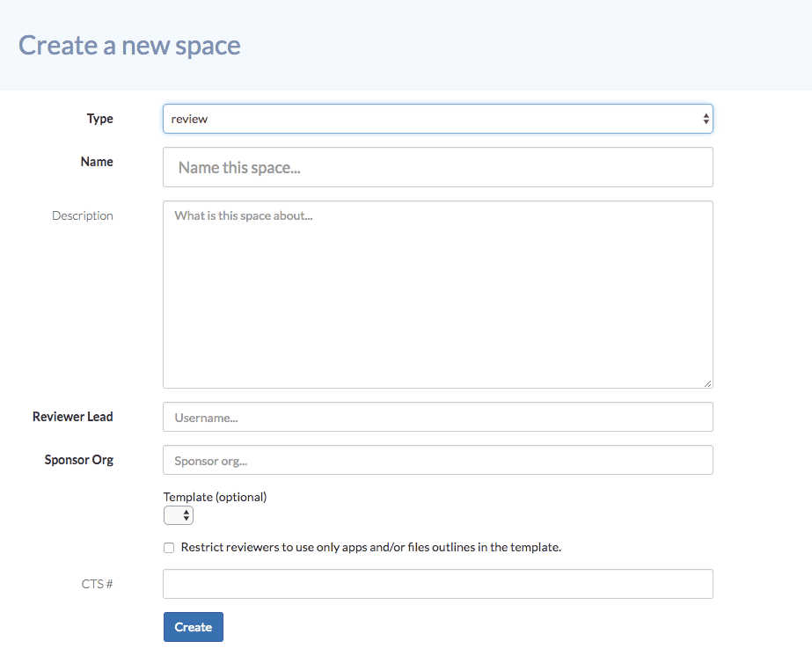Image resolution: width=812 pixels, height=663 pixels.
Task: Click the stepper arrows on the Template selector
Action: 187,514
